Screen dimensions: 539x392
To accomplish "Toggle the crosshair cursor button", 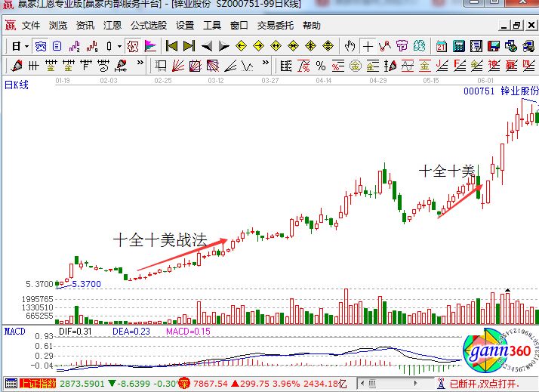I will (368, 46).
